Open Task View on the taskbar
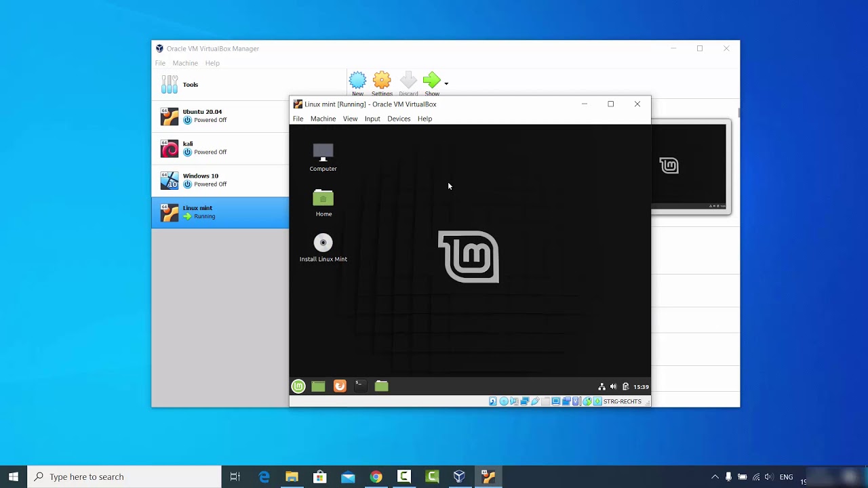Screen dimensions: 868x488 click(235, 476)
